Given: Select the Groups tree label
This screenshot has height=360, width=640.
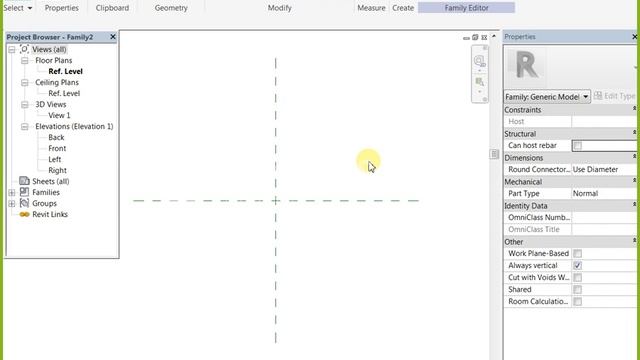Looking at the screenshot, I should [x=44, y=204].
